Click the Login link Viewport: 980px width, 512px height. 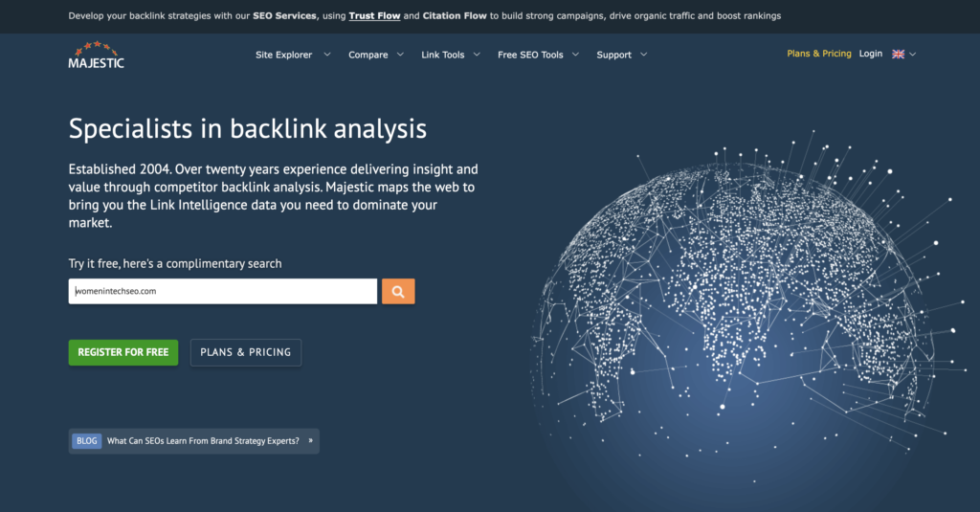(x=871, y=54)
